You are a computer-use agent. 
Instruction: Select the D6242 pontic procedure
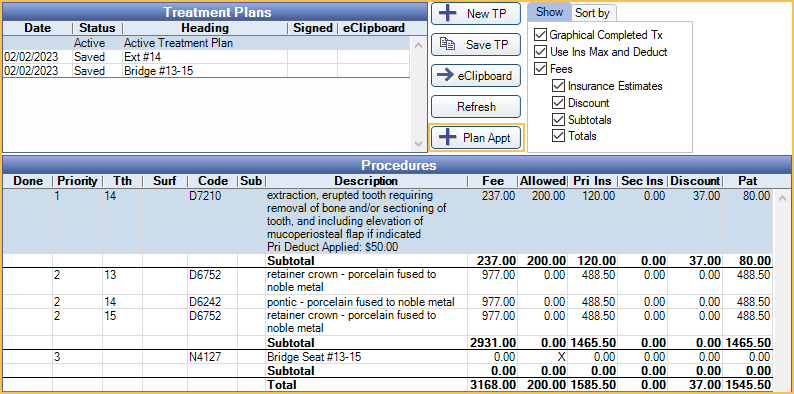388,302
